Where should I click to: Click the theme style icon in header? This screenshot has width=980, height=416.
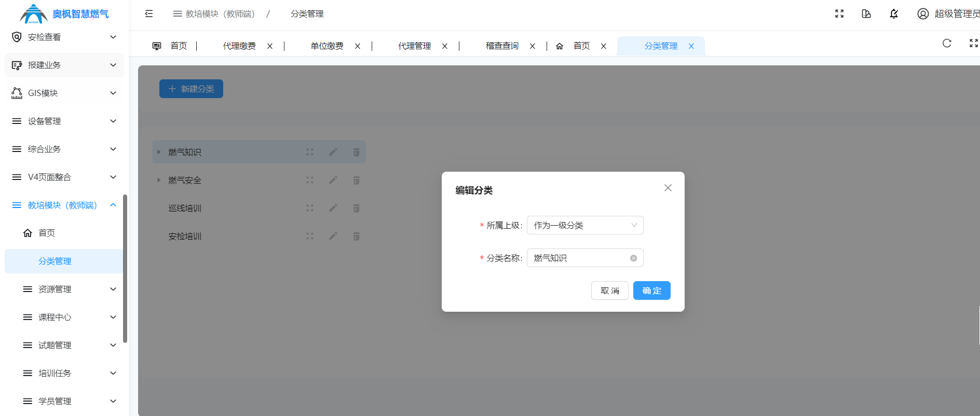(866, 14)
